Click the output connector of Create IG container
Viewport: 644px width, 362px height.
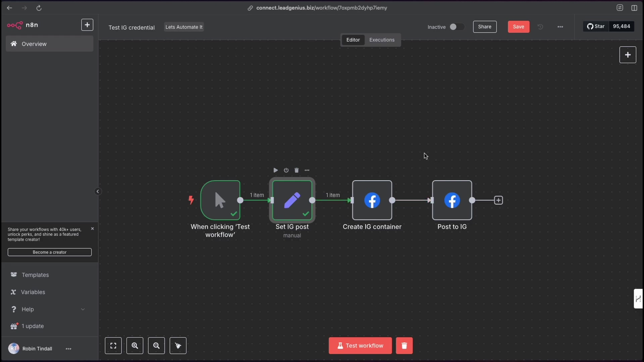point(392,200)
